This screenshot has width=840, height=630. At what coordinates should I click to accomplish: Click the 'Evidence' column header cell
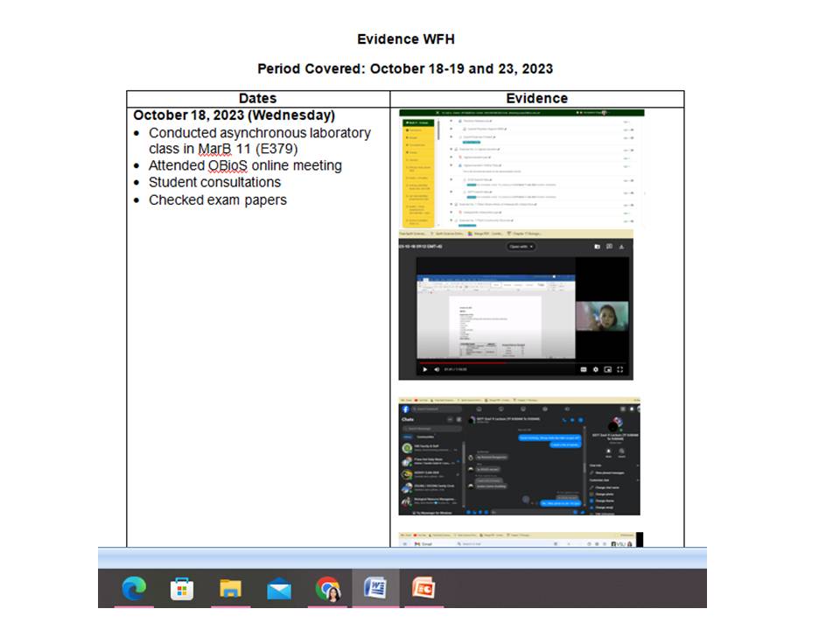tap(536, 99)
